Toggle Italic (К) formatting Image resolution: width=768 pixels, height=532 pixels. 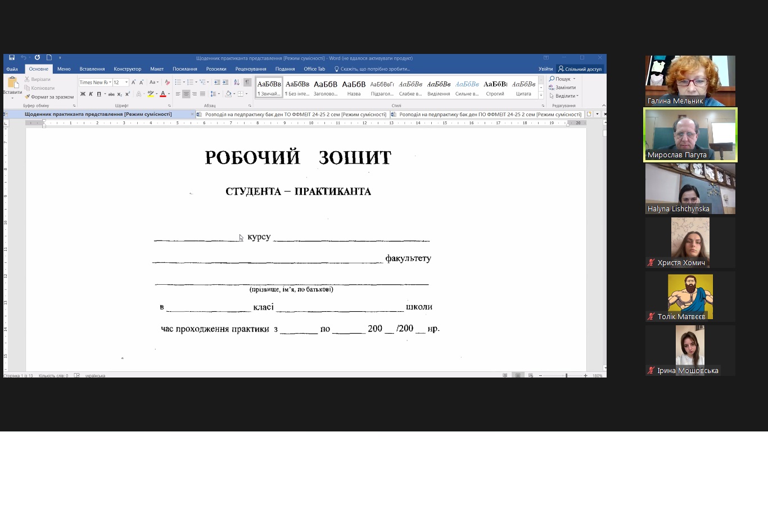point(91,94)
